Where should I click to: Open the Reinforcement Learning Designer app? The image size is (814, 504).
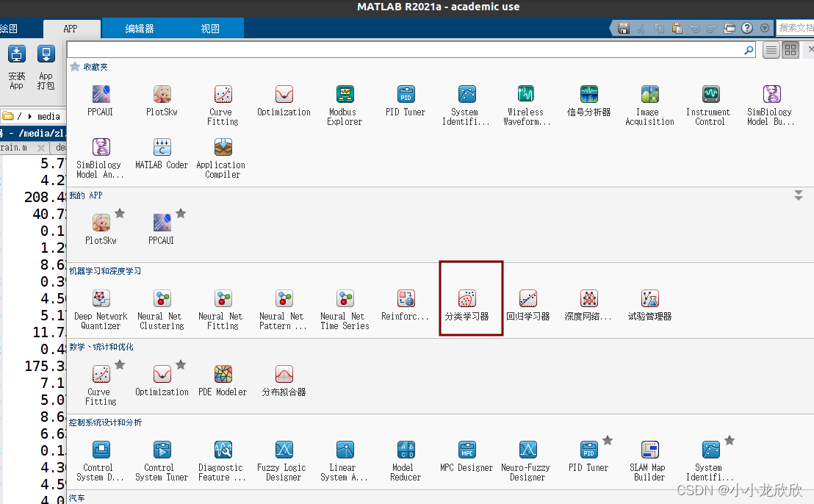[x=406, y=305]
